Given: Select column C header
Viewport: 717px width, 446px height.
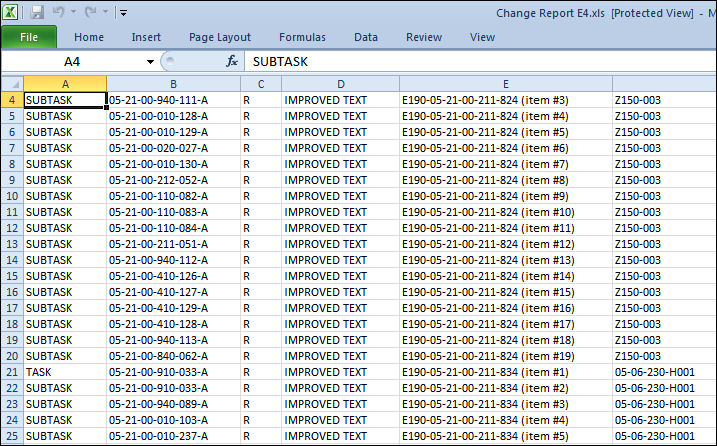Looking at the screenshot, I should (261, 84).
